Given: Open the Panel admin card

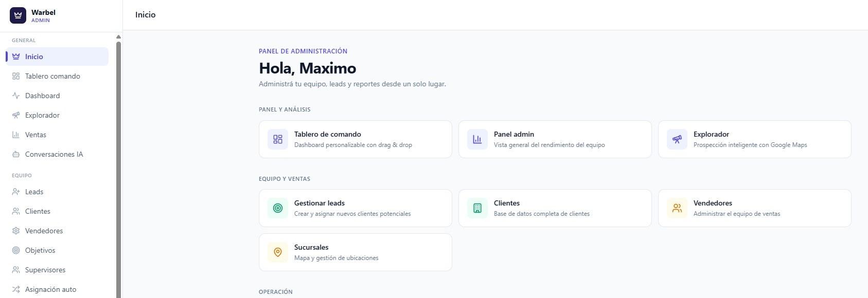Looking at the screenshot, I should pos(555,139).
